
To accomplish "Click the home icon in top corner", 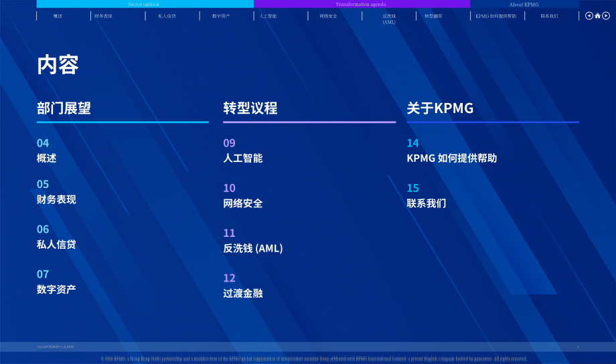I will coord(597,15).
